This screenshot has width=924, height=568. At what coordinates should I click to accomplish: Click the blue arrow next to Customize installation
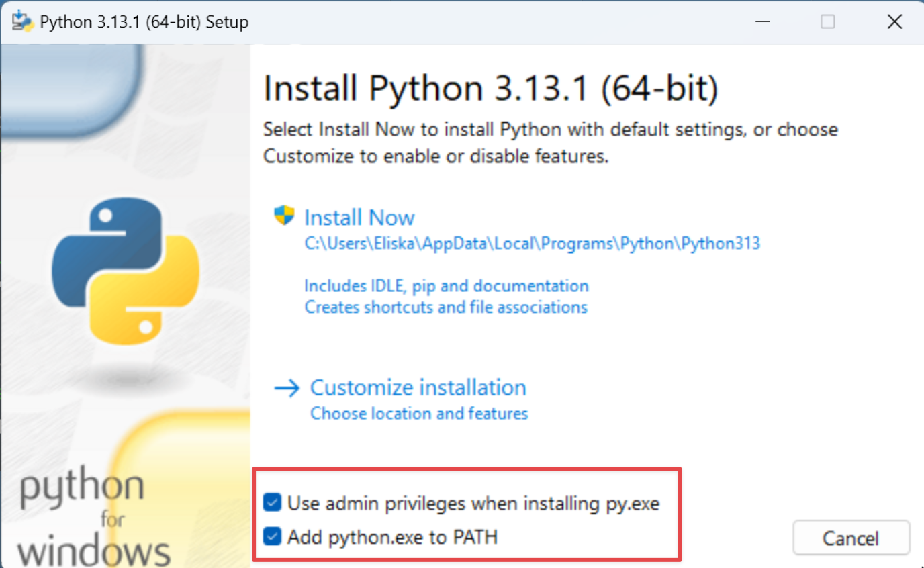coord(287,387)
